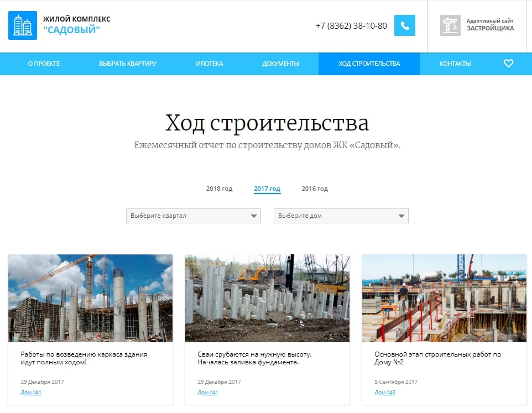
Task: Click the «Дом №2» link
Action: pos(385,393)
